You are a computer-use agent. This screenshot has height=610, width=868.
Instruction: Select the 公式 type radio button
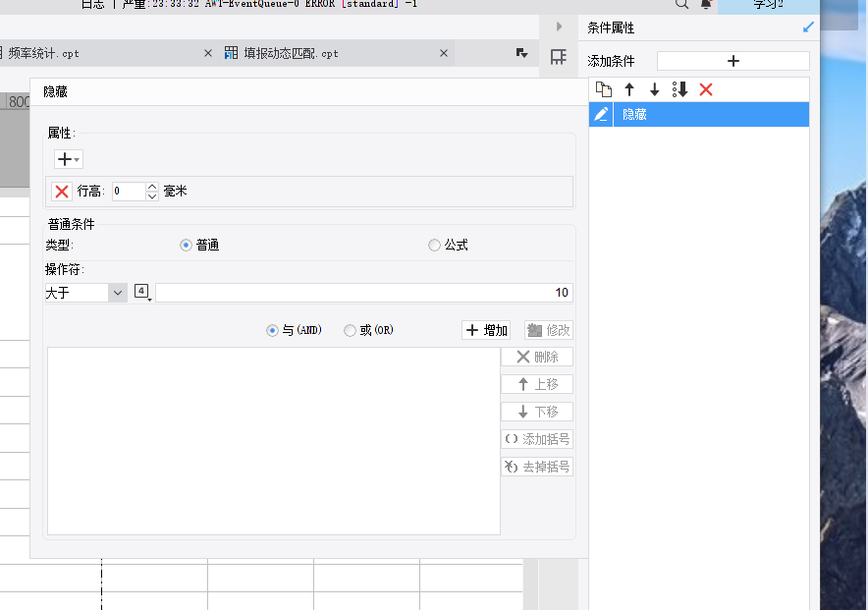point(435,245)
